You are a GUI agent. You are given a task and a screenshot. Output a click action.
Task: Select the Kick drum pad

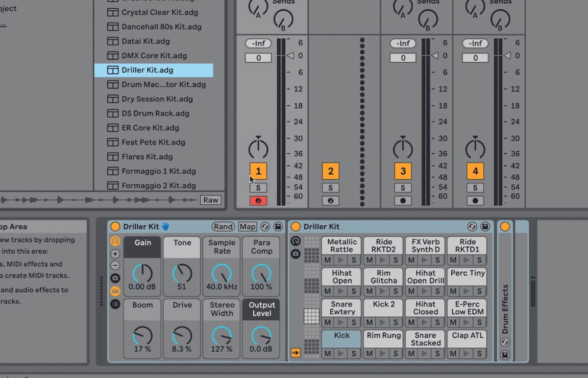click(342, 339)
